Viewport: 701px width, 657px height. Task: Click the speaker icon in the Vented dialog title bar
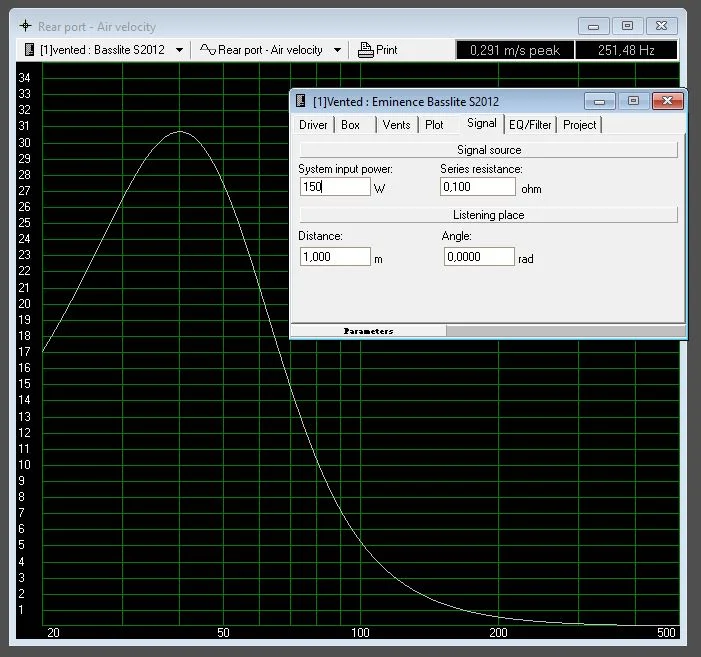(300, 101)
